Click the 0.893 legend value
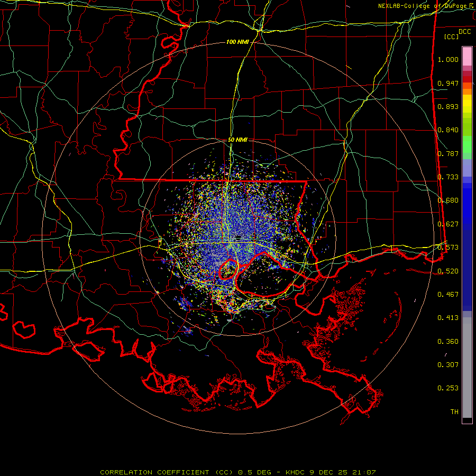The height and width of the screenshot is (476, 476). (448, 106)
